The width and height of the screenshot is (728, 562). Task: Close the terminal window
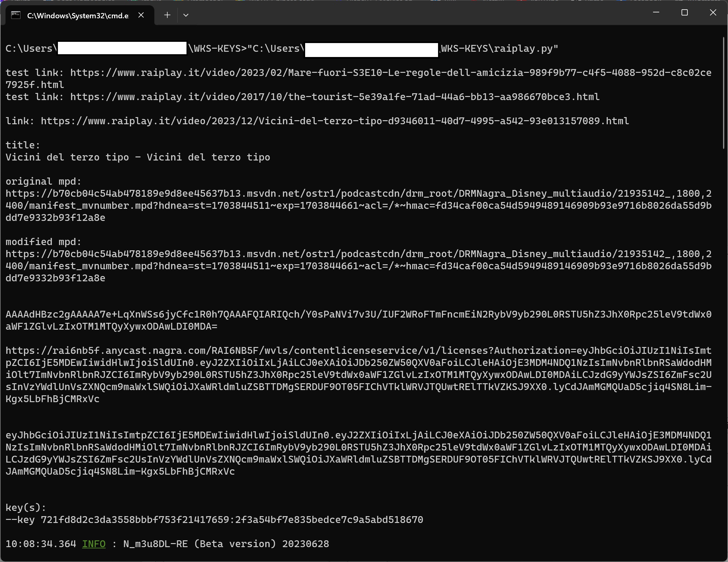713,13
